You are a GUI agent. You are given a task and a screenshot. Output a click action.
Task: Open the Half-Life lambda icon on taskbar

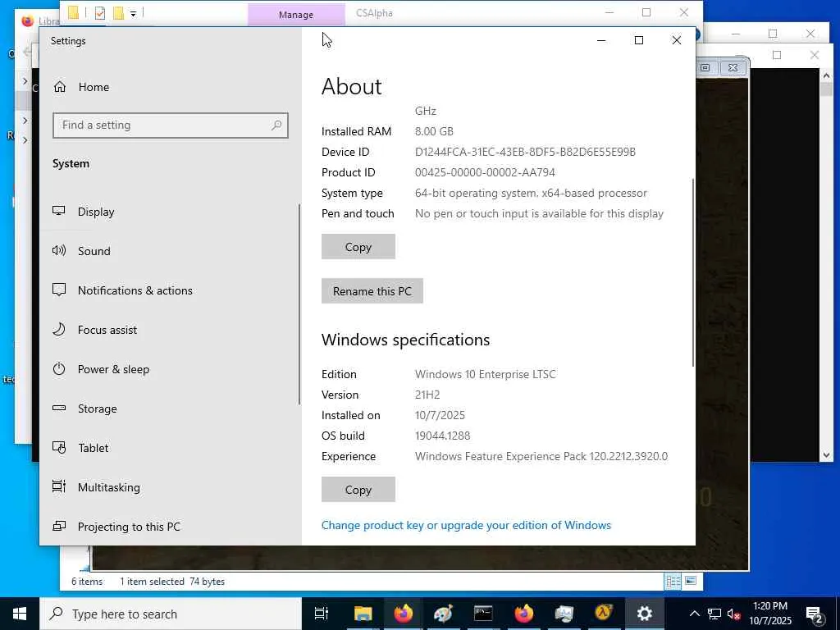pyautogui.click(x=604, y=614)
